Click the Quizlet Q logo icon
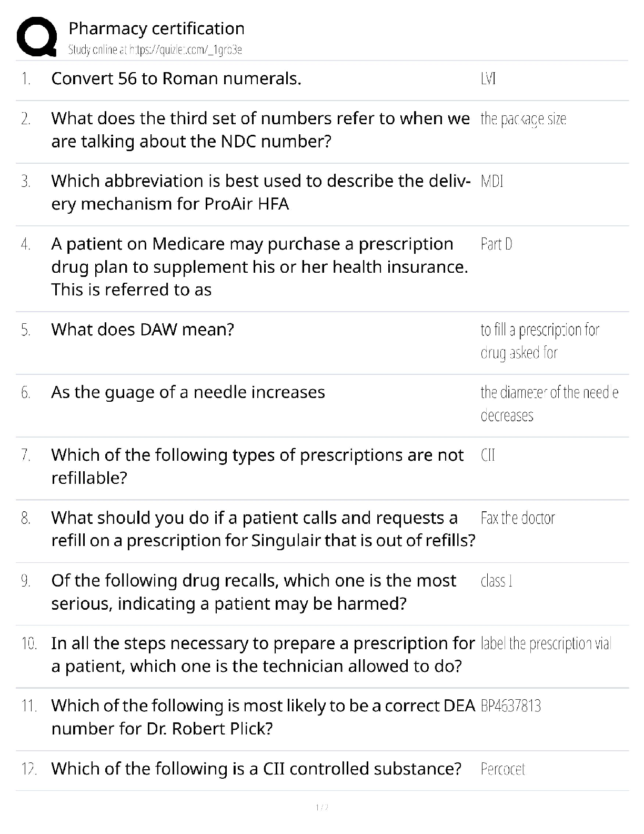This screenshot has height=834, width=644. click(x=37, y=36)
